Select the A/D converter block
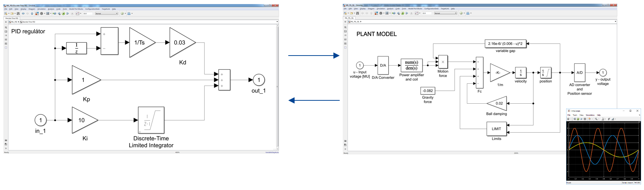 coord(580,73)
